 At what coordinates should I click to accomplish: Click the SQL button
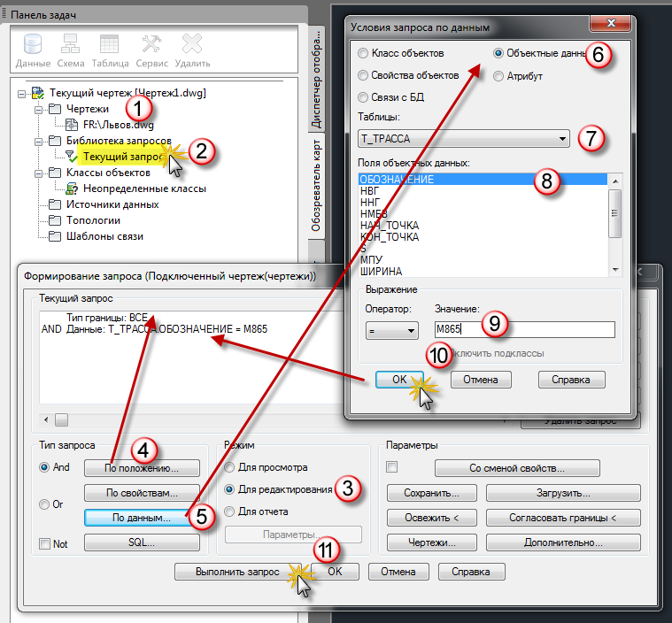(x=142, y=542)
